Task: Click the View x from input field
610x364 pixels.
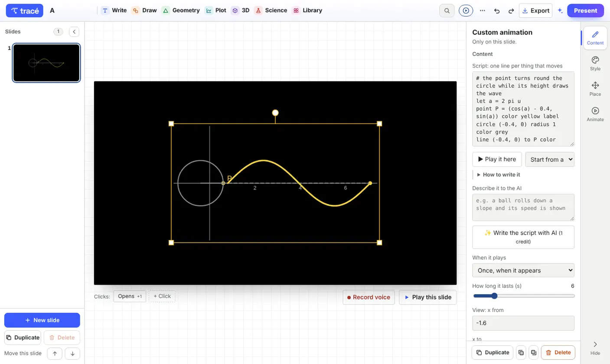Action: pos(523,323)
